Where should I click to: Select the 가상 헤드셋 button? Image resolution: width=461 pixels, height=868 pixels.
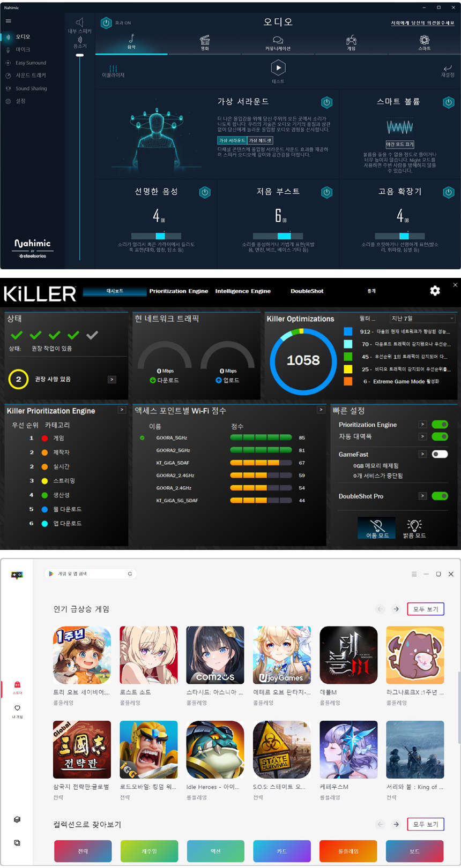[x=260, y=140]
